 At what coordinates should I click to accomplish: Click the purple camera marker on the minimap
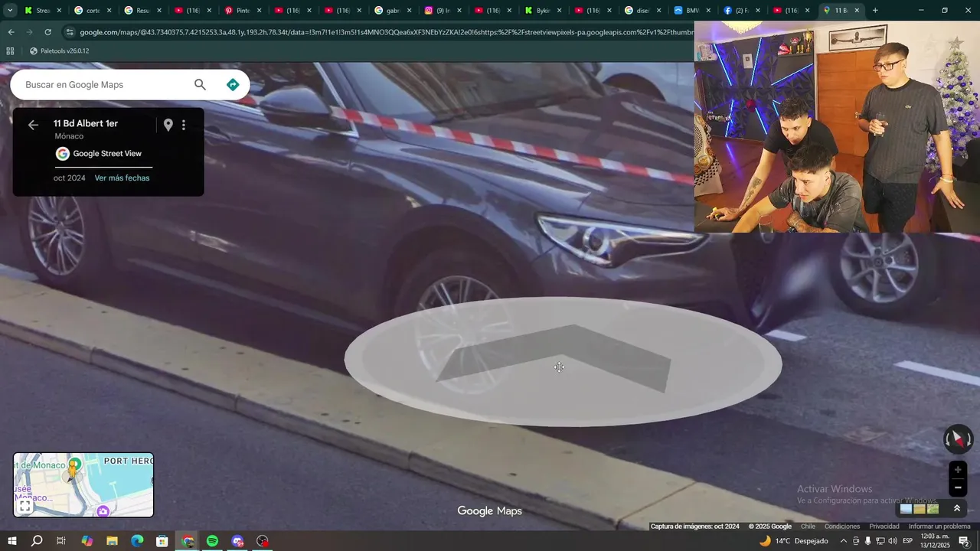tap(103, 510)
